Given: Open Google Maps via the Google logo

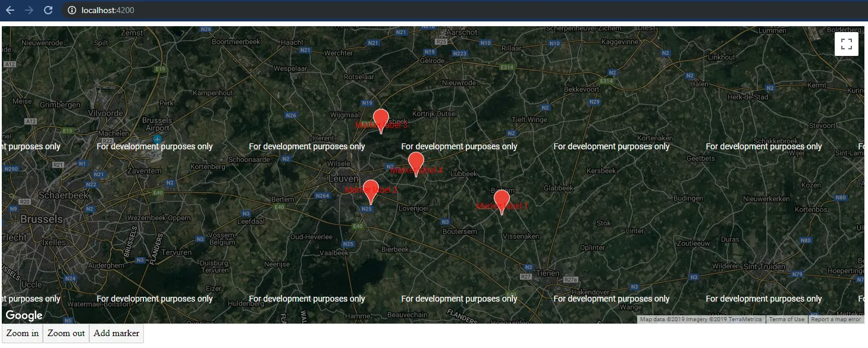Looking at the screenshot, I should pyautogui.click(x=24, y=315).
